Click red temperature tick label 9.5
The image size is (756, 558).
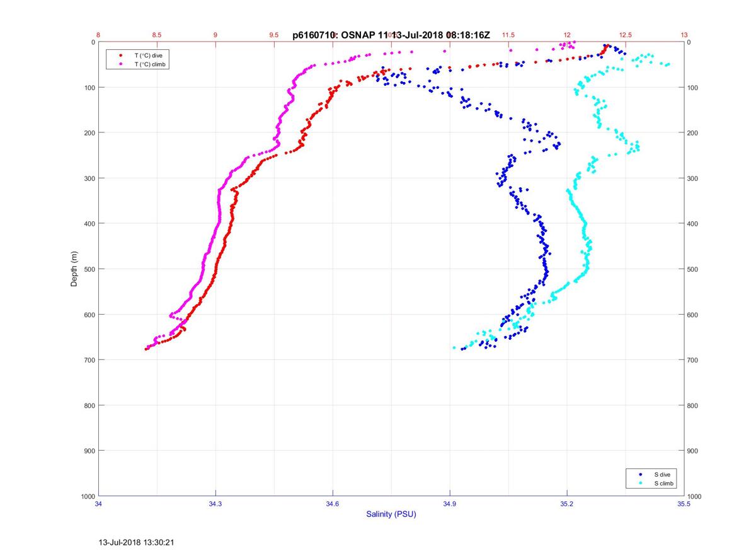pyautogui.click(x=274, y=35)
